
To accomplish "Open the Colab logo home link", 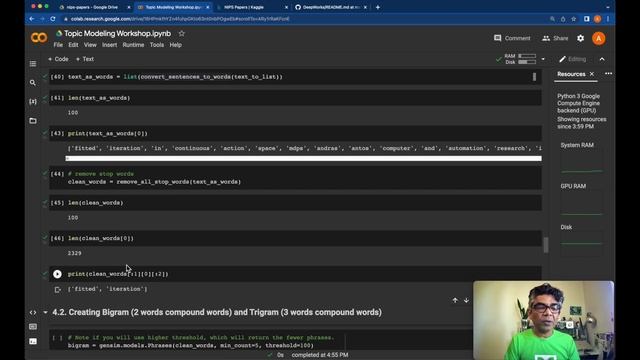I will tap(39, 38).
